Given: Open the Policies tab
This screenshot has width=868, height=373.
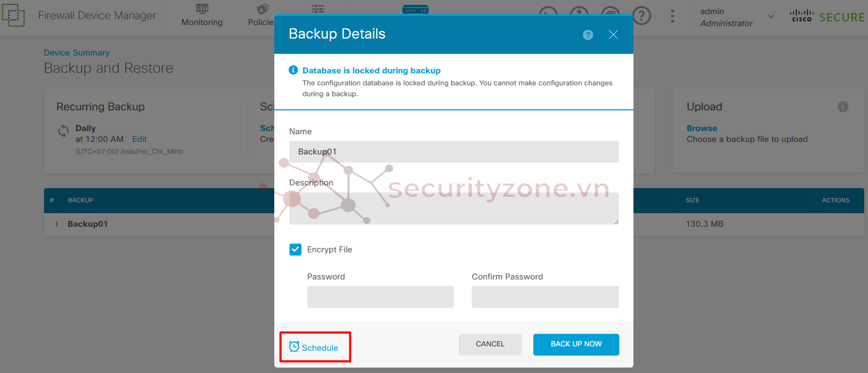Looking at the screenshot, I should coord(261,15).
